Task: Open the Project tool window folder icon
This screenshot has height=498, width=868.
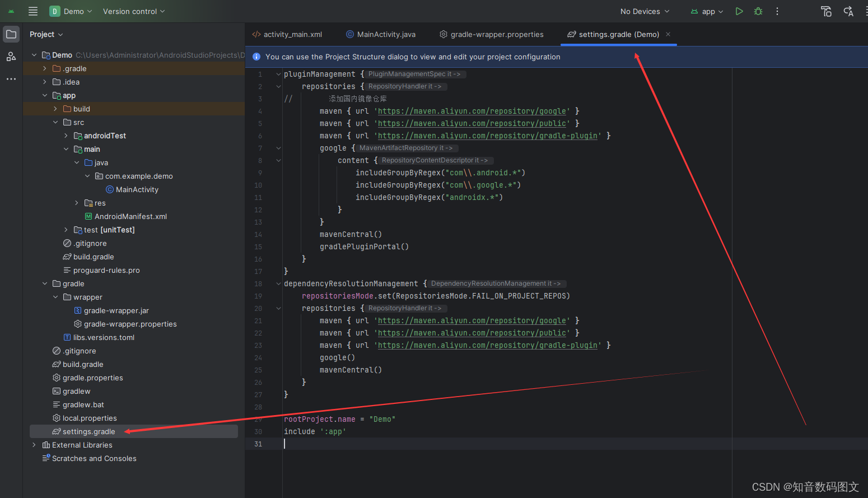Action: (x=11, y=34)
